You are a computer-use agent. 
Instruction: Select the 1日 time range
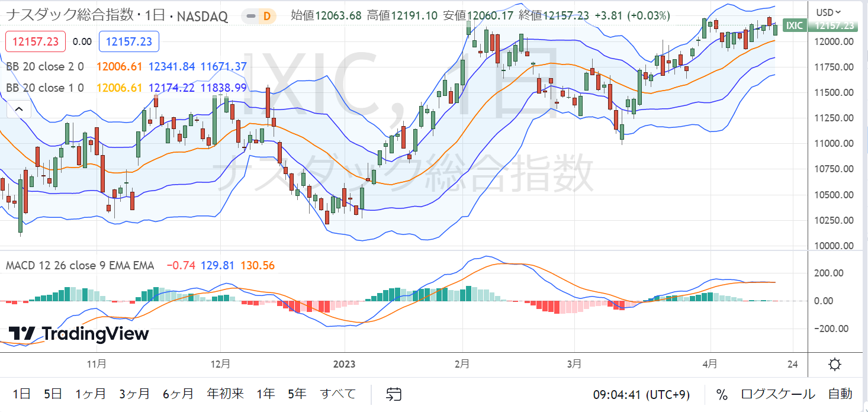point(21,394)
